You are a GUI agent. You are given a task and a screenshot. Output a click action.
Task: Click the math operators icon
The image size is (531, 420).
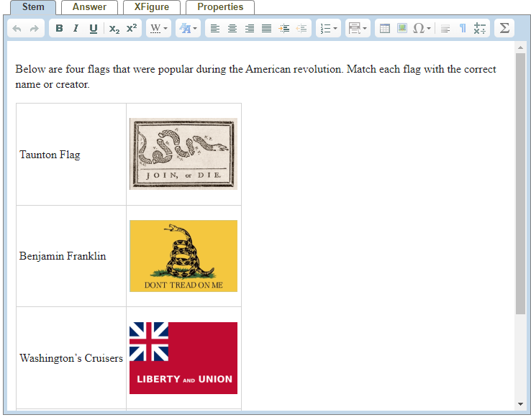[x=479, y=29]
